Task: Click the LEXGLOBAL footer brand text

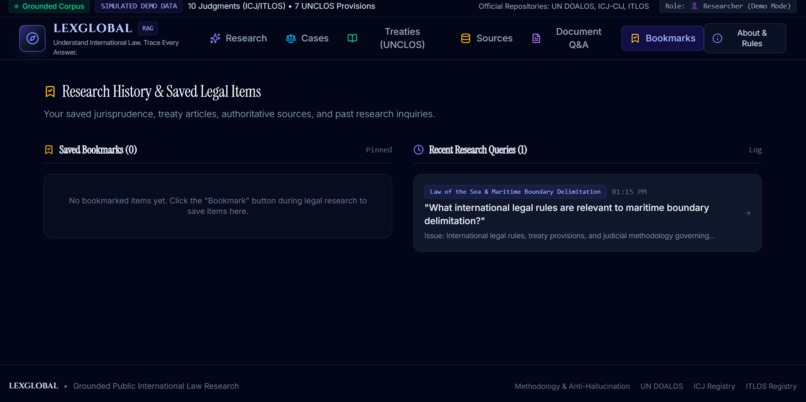Action: (33, 386)
